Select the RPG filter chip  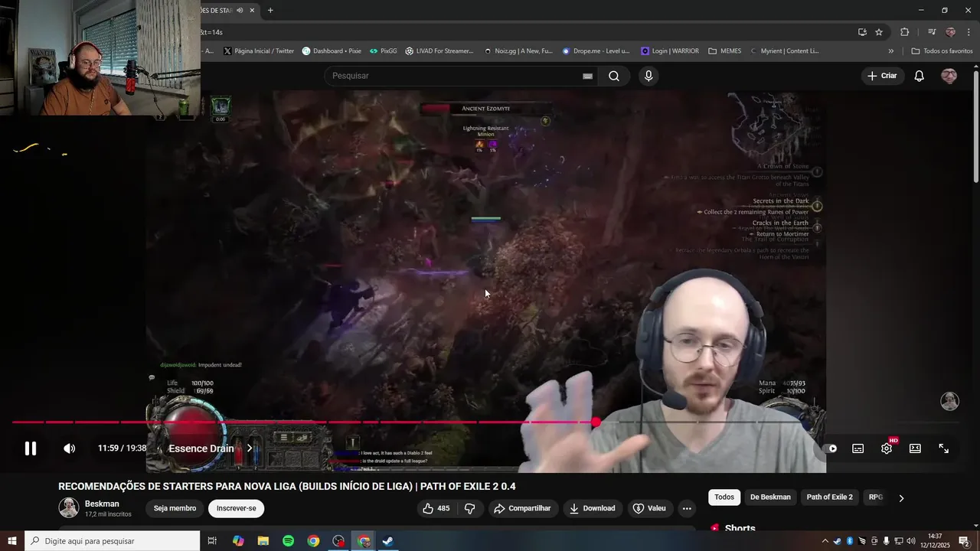pos(875,497)
